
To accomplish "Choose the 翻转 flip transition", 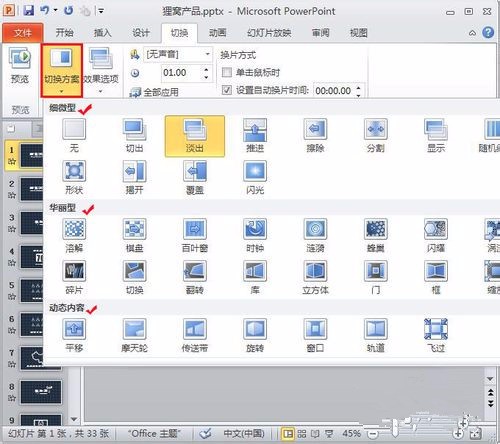I will 195,278.
